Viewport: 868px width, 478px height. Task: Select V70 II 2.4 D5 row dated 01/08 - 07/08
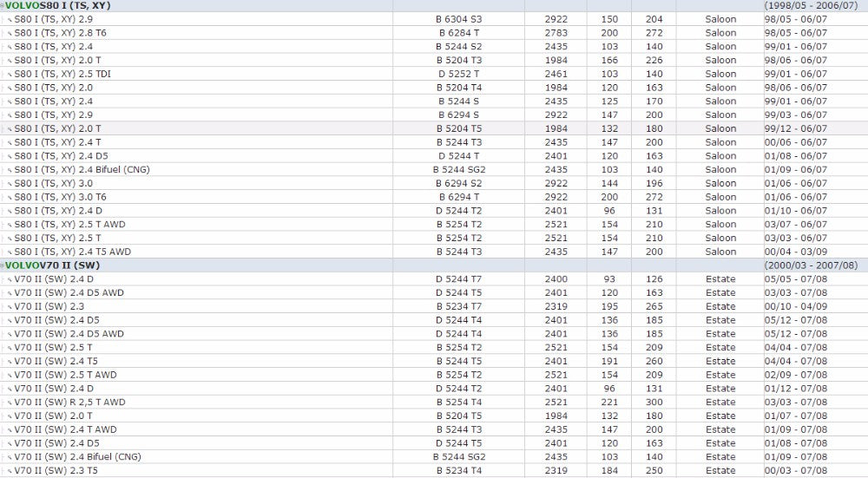[434, 443]
